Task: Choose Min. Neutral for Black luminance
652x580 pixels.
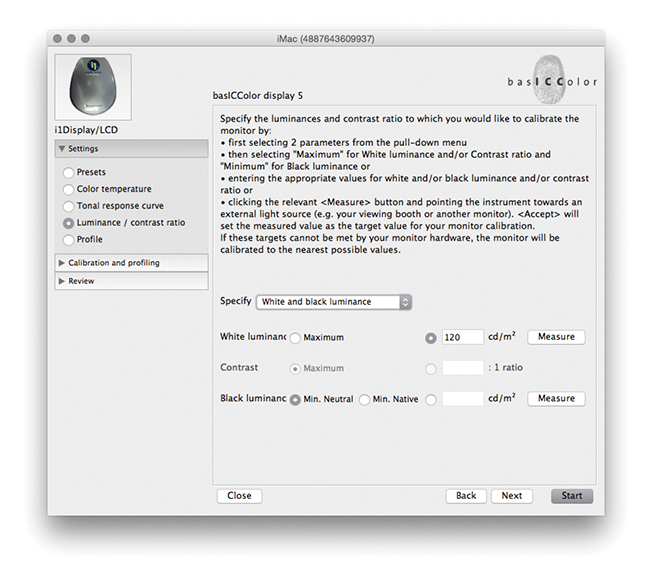Action: pos(295,400)
